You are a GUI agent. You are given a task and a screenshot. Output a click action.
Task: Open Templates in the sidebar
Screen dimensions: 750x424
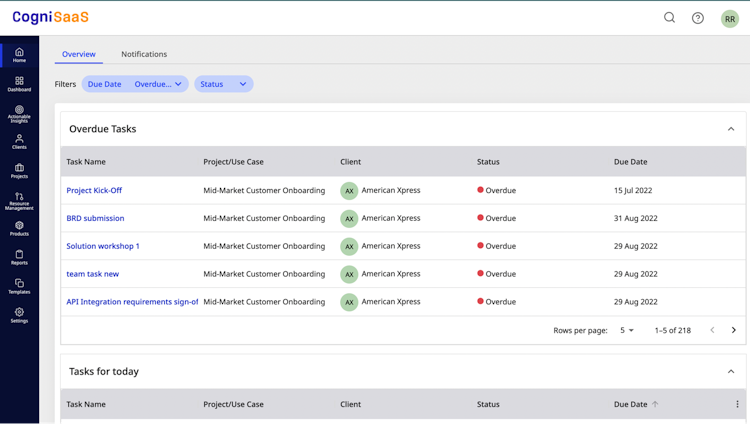[x=19, y=286]
